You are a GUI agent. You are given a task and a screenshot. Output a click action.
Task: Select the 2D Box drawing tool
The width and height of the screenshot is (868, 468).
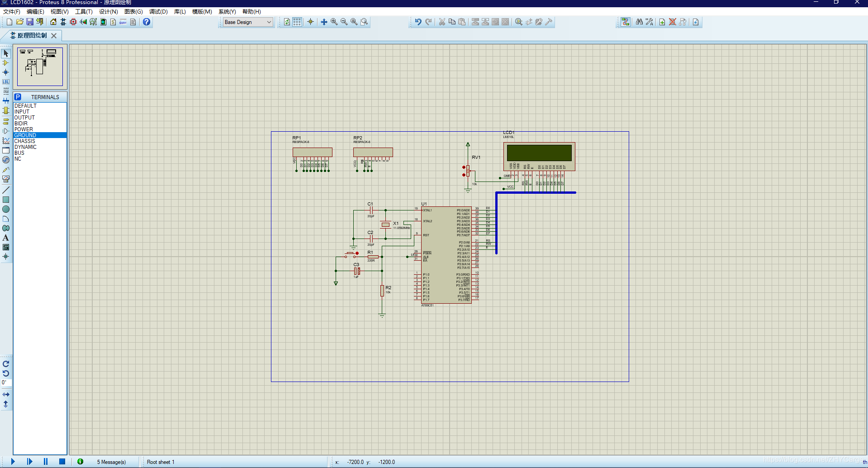[x=6, y=200]
